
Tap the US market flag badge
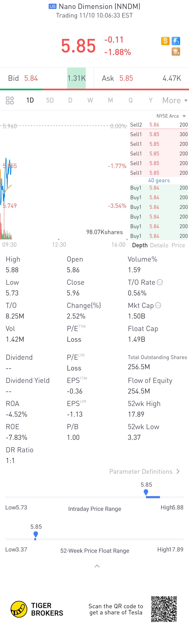[x=52, y=6]
